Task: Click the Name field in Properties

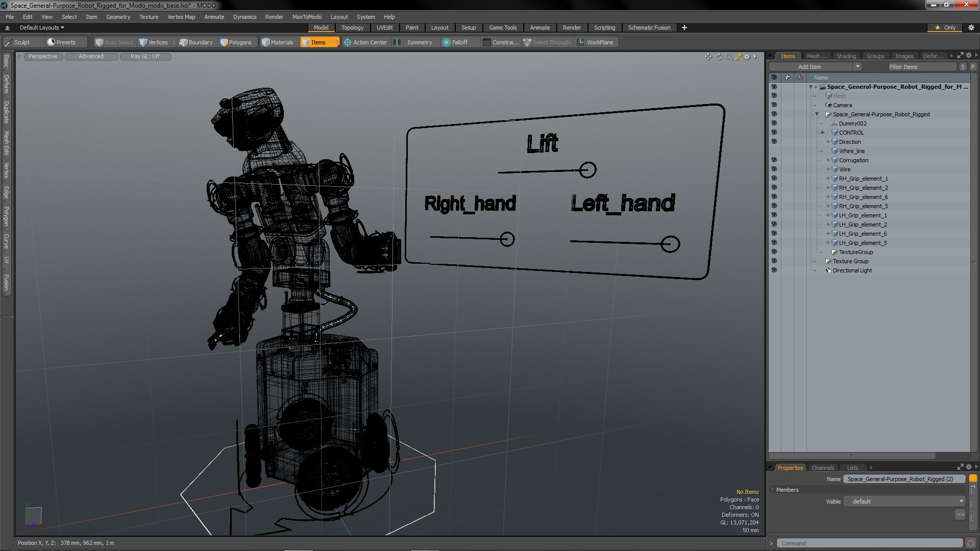Action: [x=904, y=479]
